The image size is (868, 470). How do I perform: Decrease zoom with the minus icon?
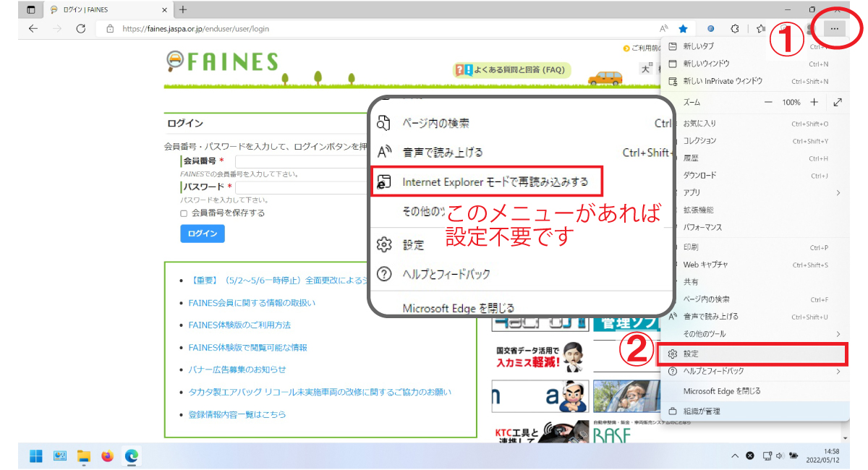(x=769, y=102)
